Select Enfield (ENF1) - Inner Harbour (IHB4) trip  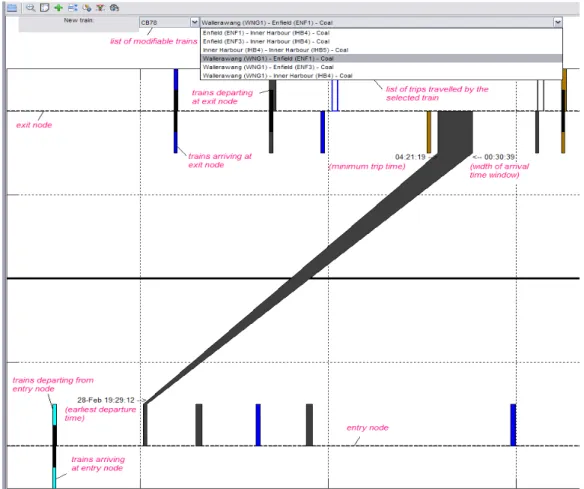click(381, 33)
